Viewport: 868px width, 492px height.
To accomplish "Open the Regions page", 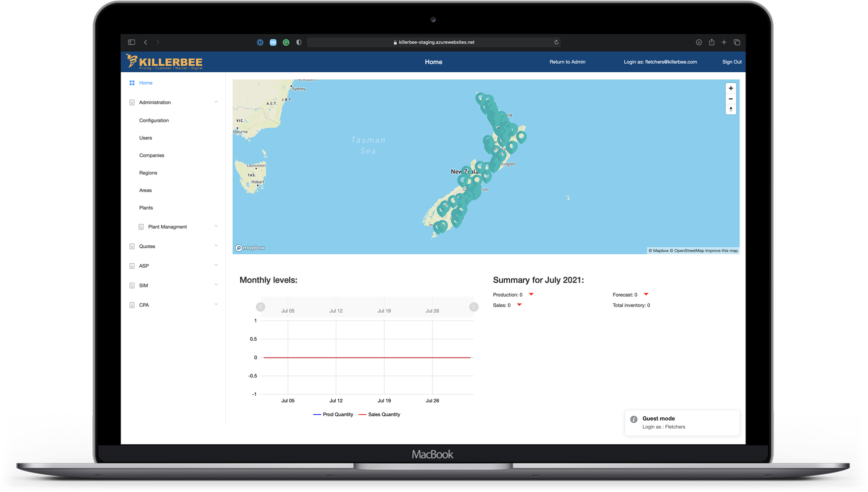I will pos(148,172).
